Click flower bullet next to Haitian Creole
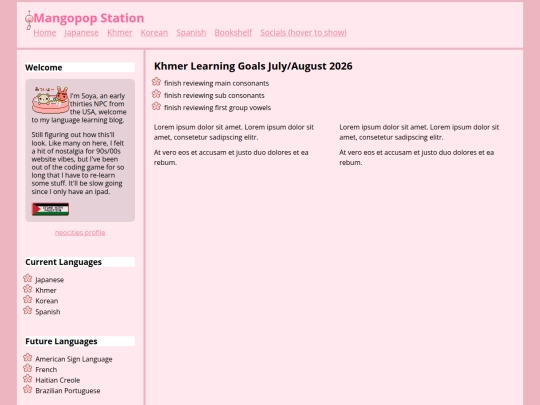 point(28,378)
